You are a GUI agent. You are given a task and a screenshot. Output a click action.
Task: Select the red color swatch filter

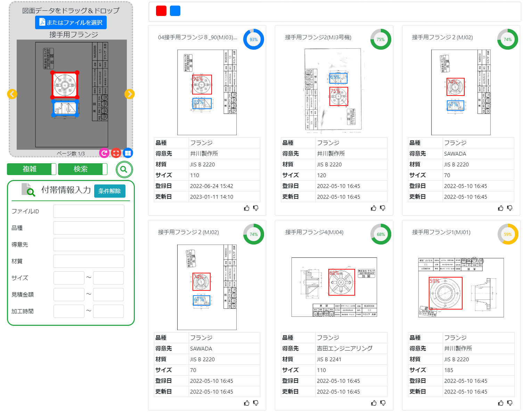coord(161,11)
